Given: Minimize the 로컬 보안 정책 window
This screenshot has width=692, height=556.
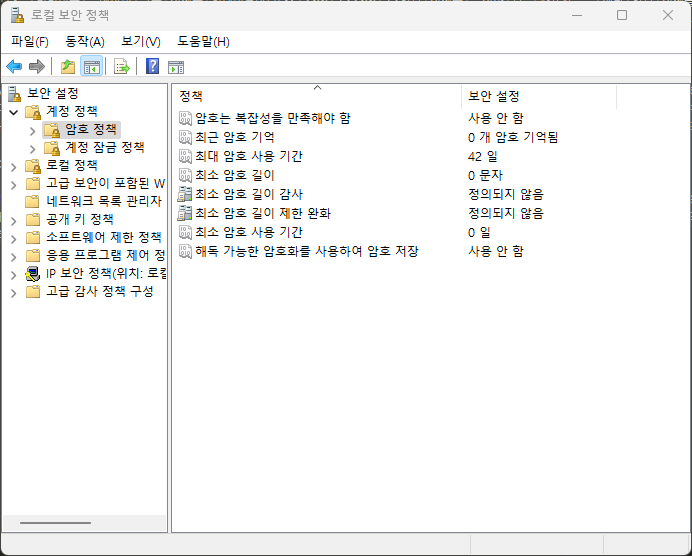Looking at the screenshot, I should (577, 15).
